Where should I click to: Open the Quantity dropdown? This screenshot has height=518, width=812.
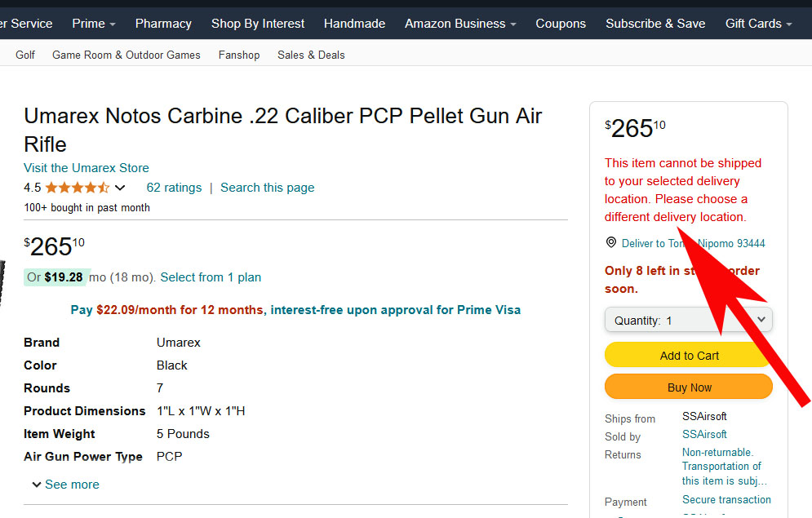click(x=688, y=321)
